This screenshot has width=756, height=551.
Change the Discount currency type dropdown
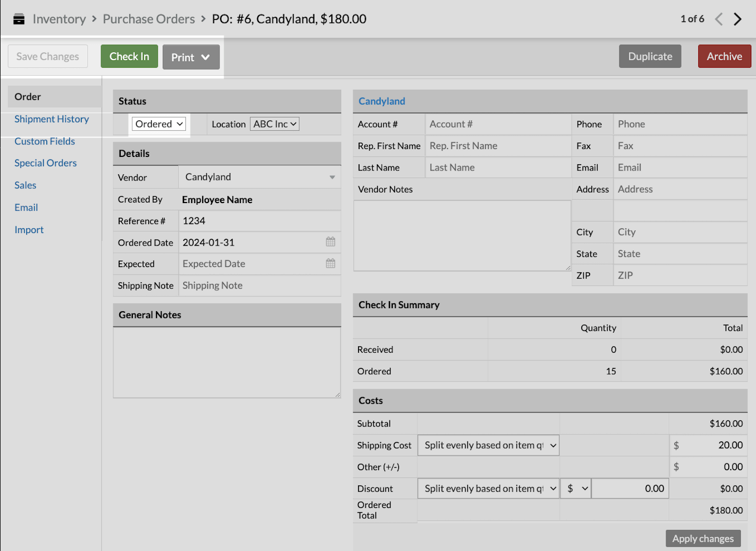[x=576, y=489]
